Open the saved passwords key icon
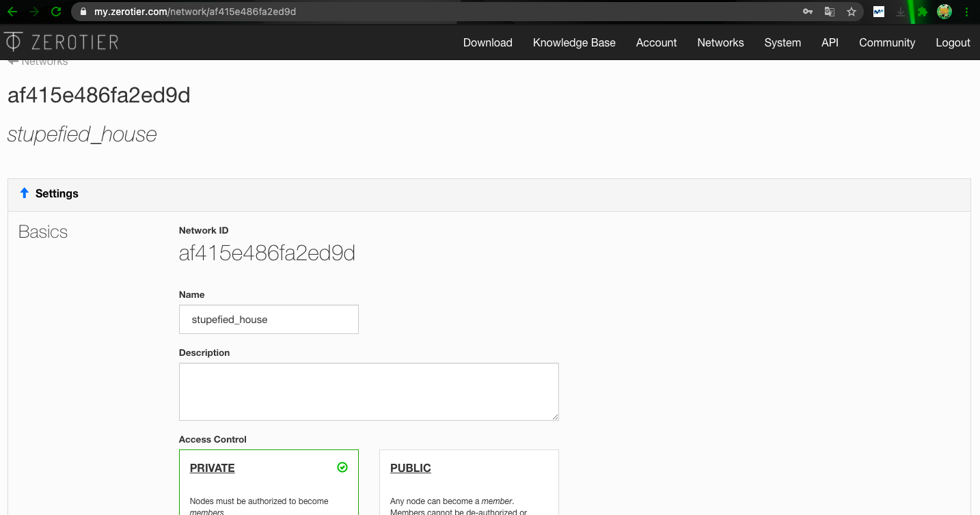The width and height of the screenshot is (980, 515). click(808, 12)
